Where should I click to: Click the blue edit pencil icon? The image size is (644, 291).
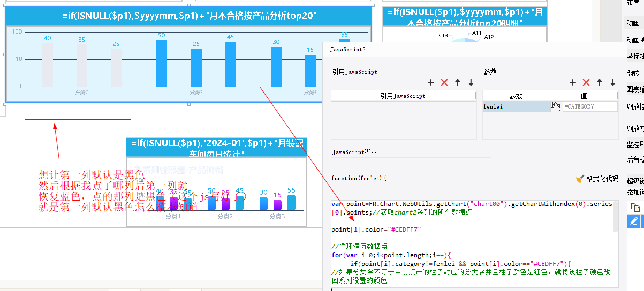(x=634, y=221)
